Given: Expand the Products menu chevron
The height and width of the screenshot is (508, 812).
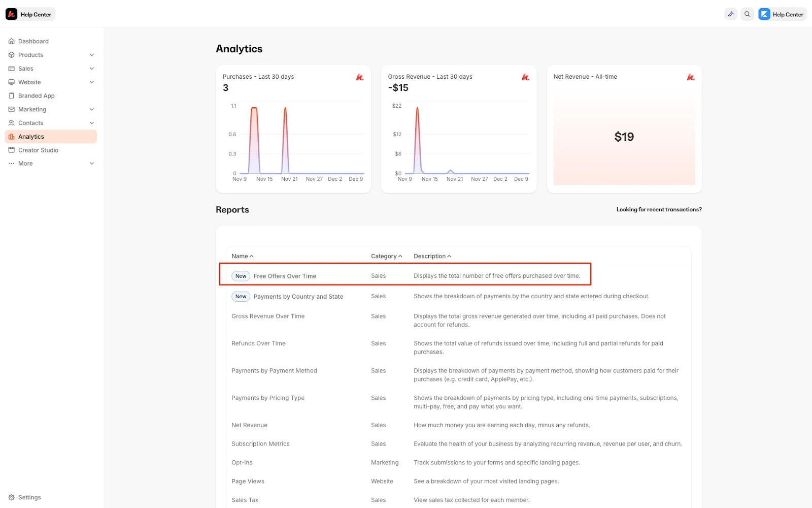Looking at the screenshot, I should tap(92, 55).
